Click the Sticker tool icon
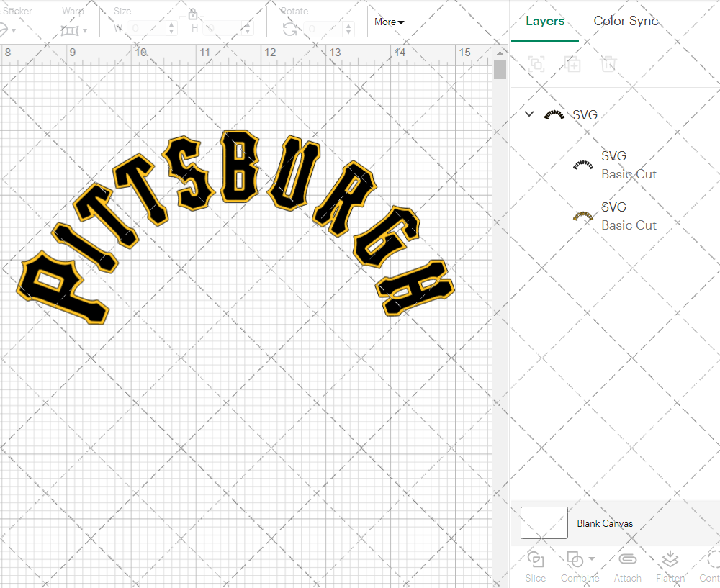720x588 pixels. pyautogui.click(x=3, y=30)
